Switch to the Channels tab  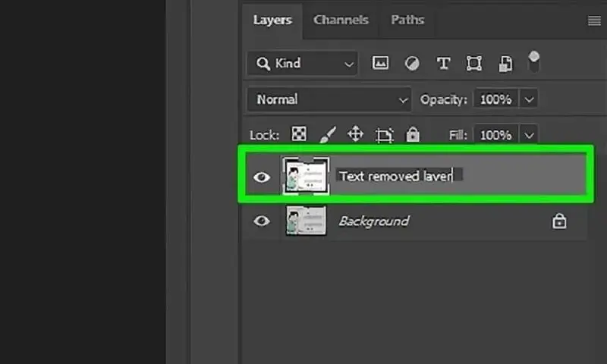341,20
